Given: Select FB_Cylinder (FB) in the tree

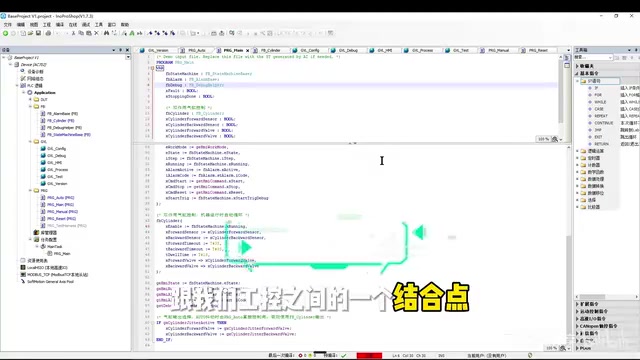Looking at the screenshot, I should click(x=60, y=121).
